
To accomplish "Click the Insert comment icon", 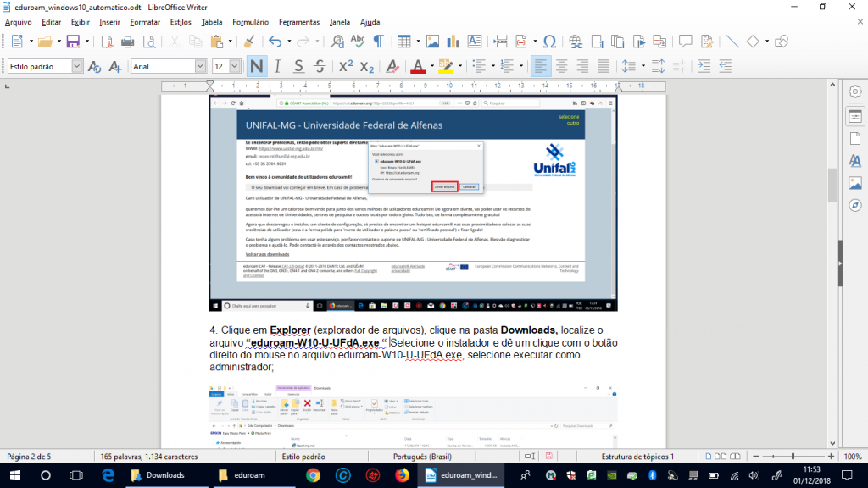I will point(685,42).
